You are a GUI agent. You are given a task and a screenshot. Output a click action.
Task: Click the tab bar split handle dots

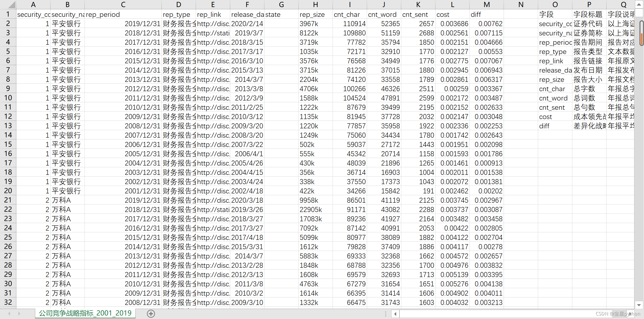(385, 314)
